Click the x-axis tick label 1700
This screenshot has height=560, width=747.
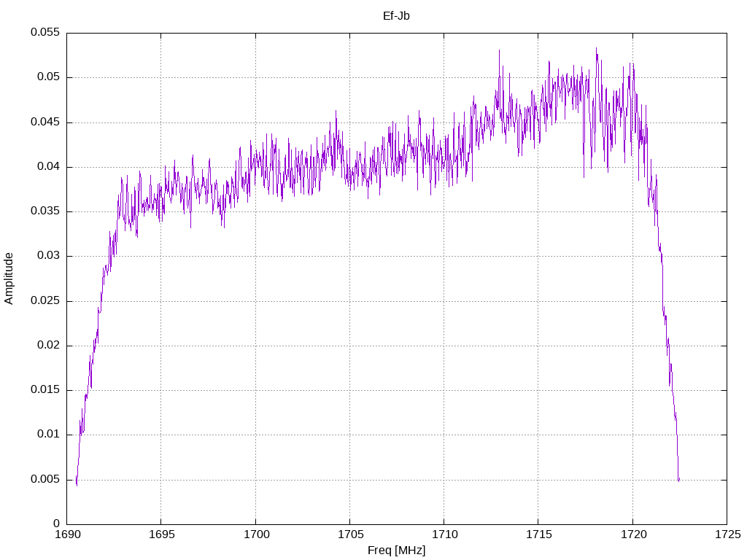click(256, 534)
